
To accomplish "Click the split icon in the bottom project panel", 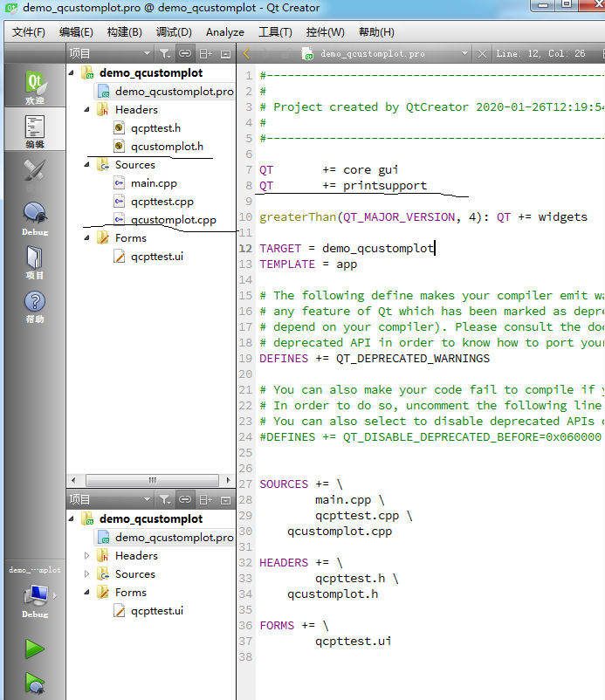I will coord(205,499).
